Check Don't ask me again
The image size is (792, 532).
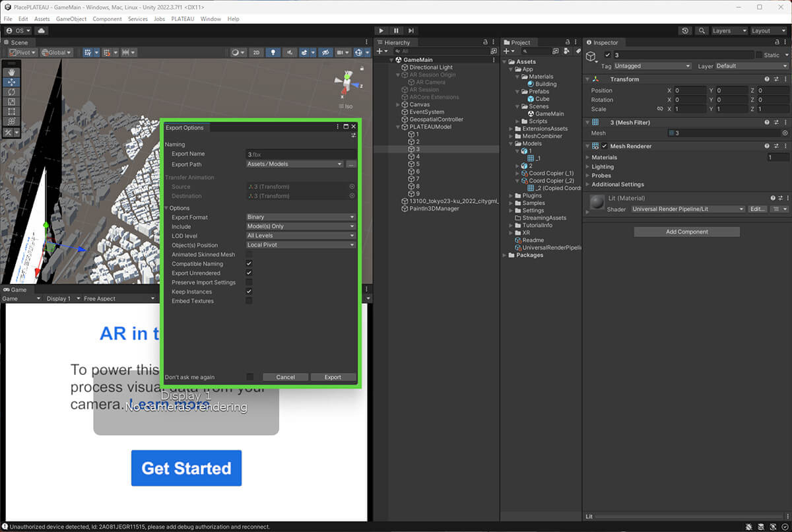pos(249,377)
